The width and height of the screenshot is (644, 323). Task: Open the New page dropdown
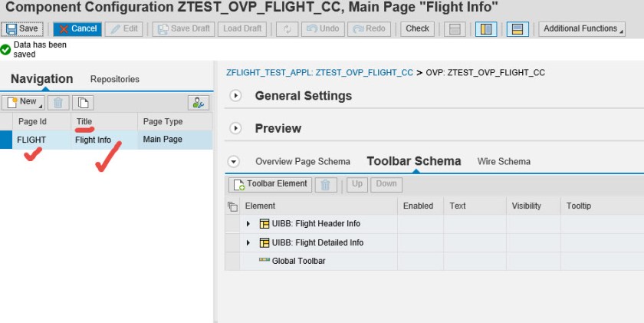(x=22, y=102)
